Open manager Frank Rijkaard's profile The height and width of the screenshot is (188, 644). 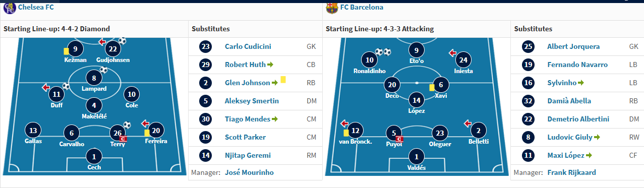[571, 172]
